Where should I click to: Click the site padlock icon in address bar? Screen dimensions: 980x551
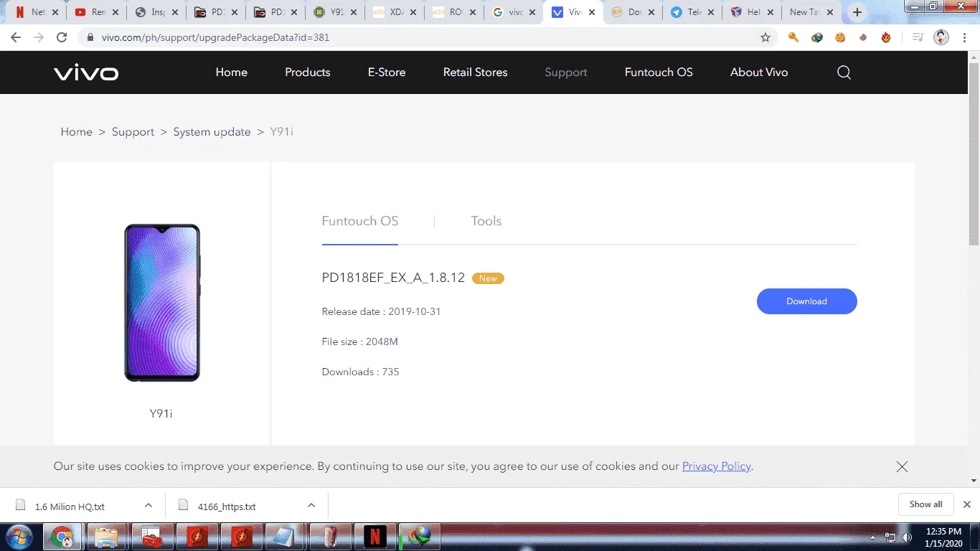pos(90,37)
